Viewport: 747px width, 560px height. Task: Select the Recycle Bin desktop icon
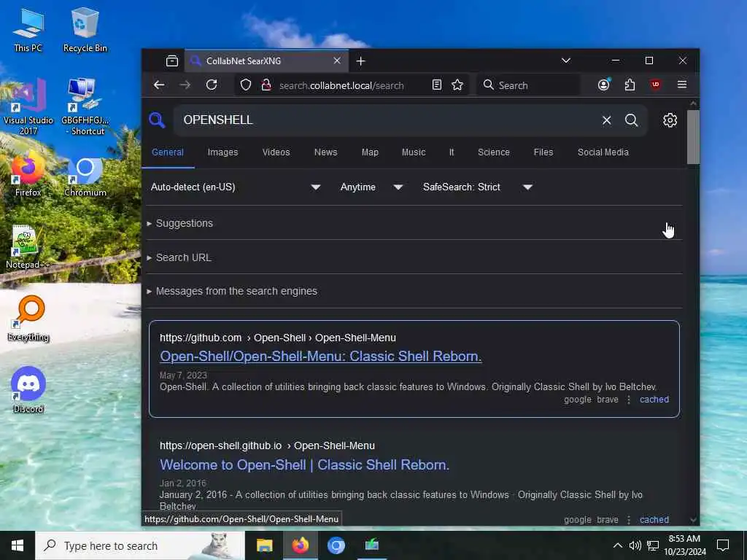tap(85, 30)
